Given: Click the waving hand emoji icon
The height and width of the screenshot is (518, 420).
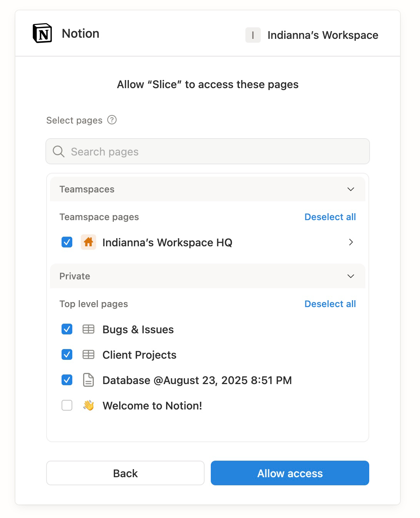Looking at the screenshot, I should point(88,405).
